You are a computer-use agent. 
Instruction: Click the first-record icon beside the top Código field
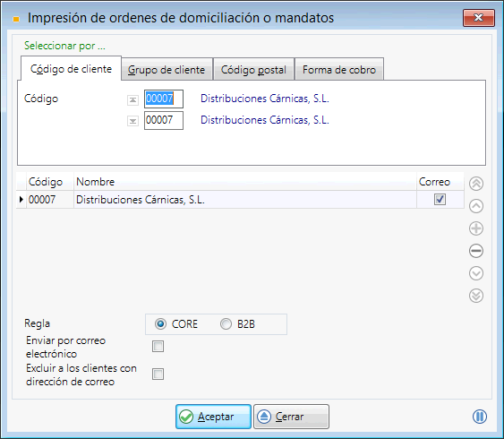click(x=132, y=100)
